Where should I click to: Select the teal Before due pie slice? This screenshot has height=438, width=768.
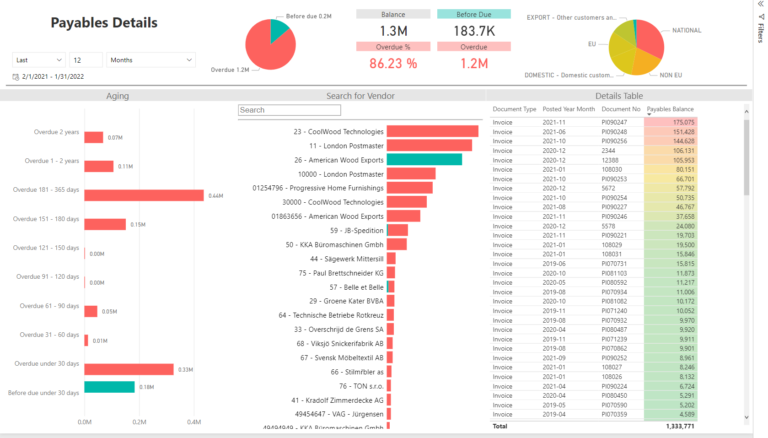pyautogui.click(x=280, y=27)
